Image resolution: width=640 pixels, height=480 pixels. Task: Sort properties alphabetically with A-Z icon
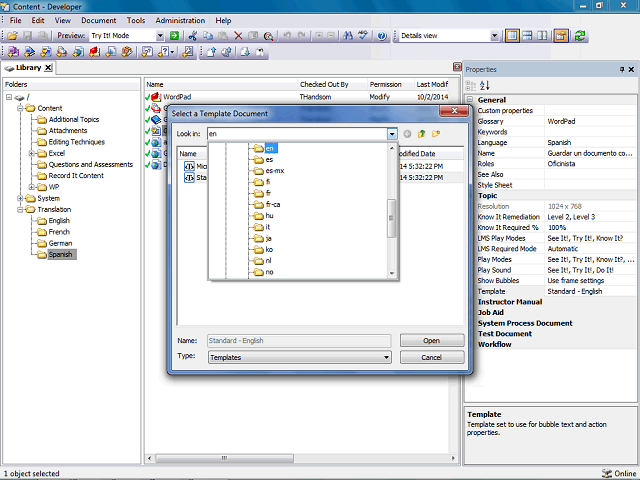[484, 85]
